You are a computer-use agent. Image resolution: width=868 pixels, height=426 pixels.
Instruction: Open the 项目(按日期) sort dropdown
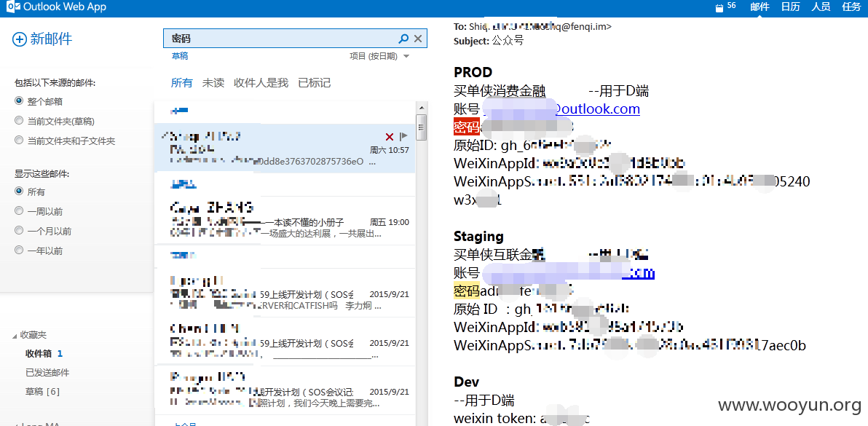point(379,56)
